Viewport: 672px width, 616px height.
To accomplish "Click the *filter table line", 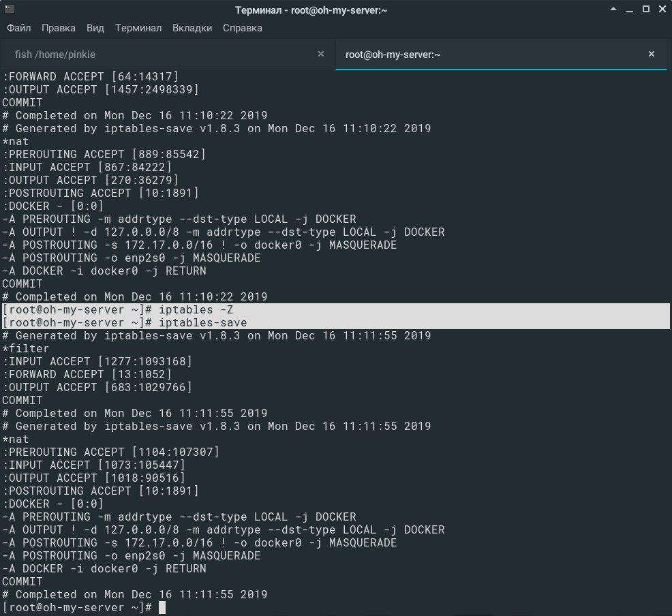I will click(x=26, y=348).
